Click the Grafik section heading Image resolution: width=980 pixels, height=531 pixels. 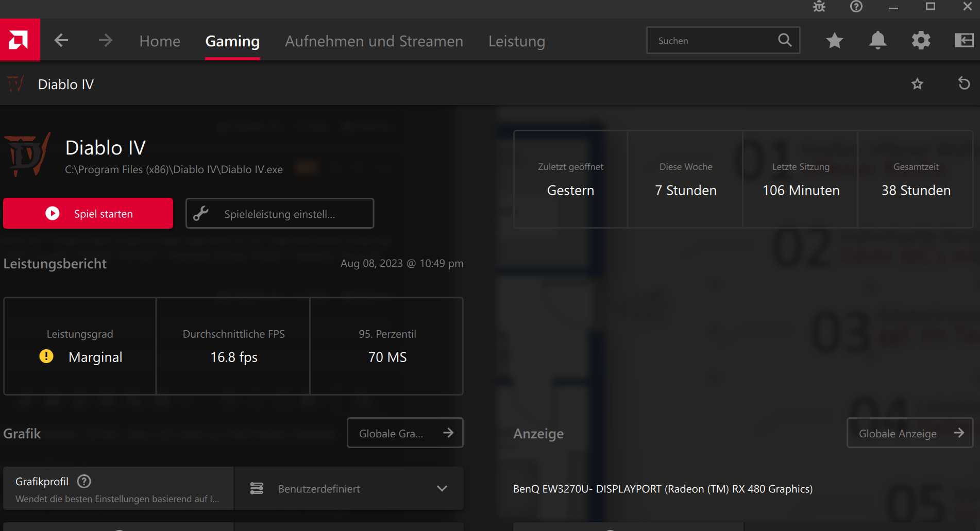(22, 433)
